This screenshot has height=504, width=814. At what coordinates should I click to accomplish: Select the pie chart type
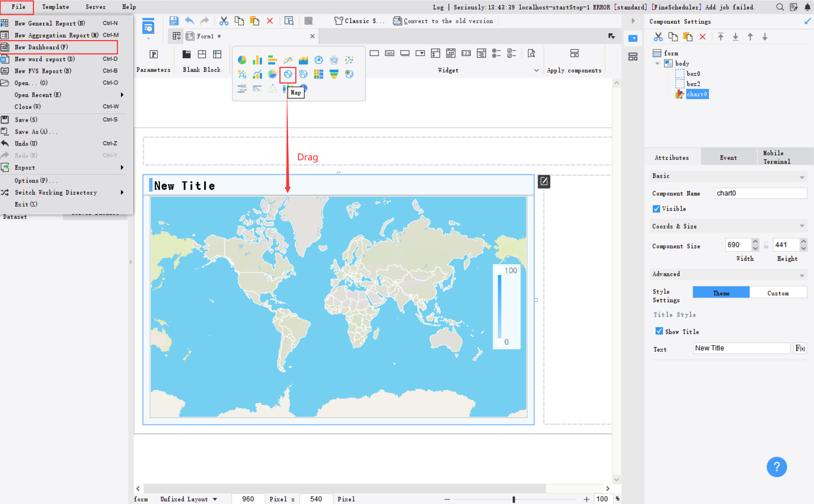(x=242, y=60)
